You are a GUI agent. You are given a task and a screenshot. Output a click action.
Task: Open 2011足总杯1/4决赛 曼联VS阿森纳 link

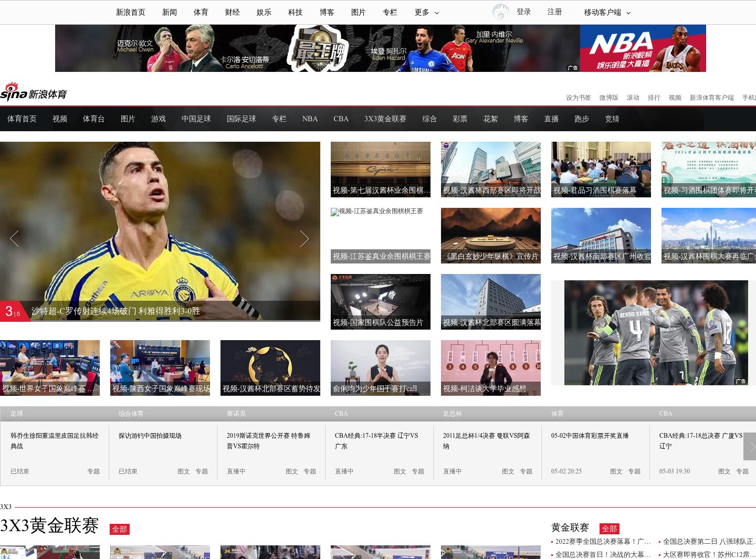[487, 441]
